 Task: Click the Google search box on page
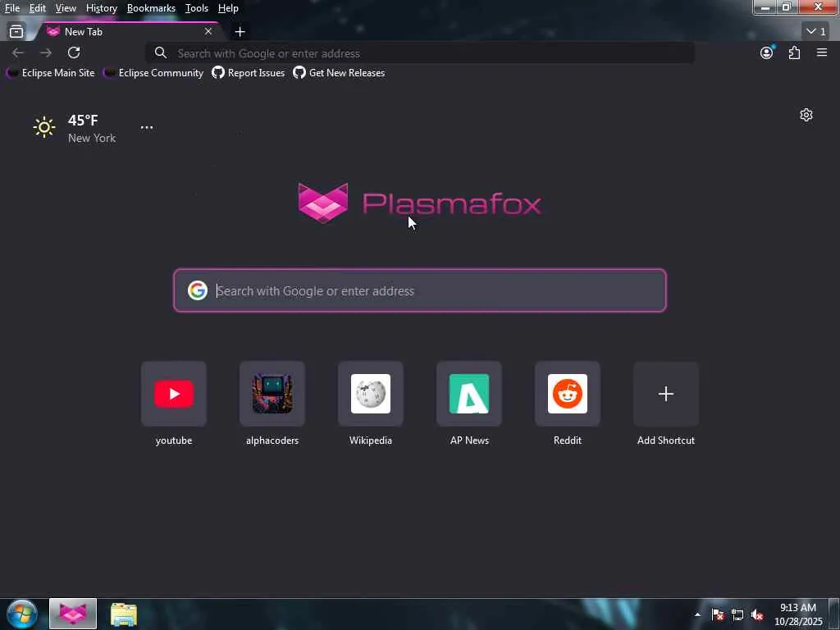pos(420,290)
